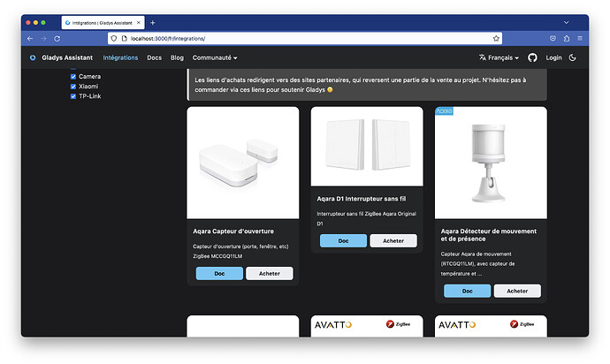
Task: Toggle dark mode with the moon icon
Action: 573,57
